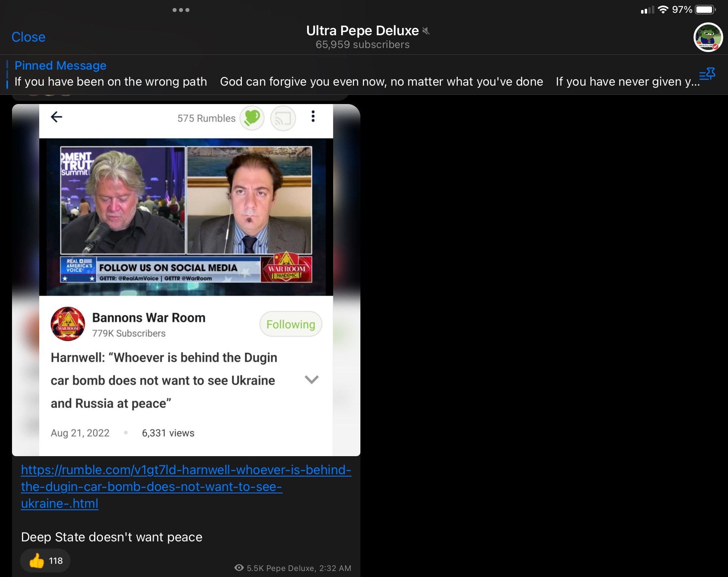Open the rumble.com video link
The height and width of the screenshot is (577, 728).
[x=186, y=487]
